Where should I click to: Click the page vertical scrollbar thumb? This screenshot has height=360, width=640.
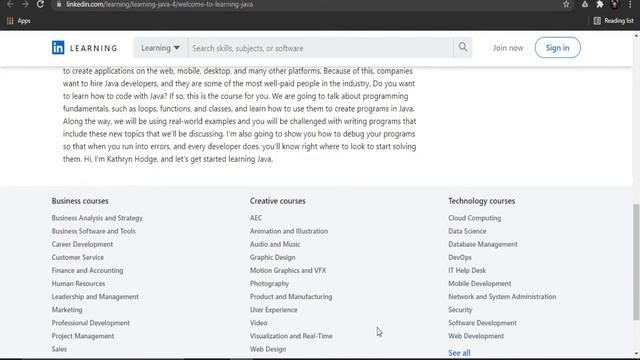click(x=636, y=262)
